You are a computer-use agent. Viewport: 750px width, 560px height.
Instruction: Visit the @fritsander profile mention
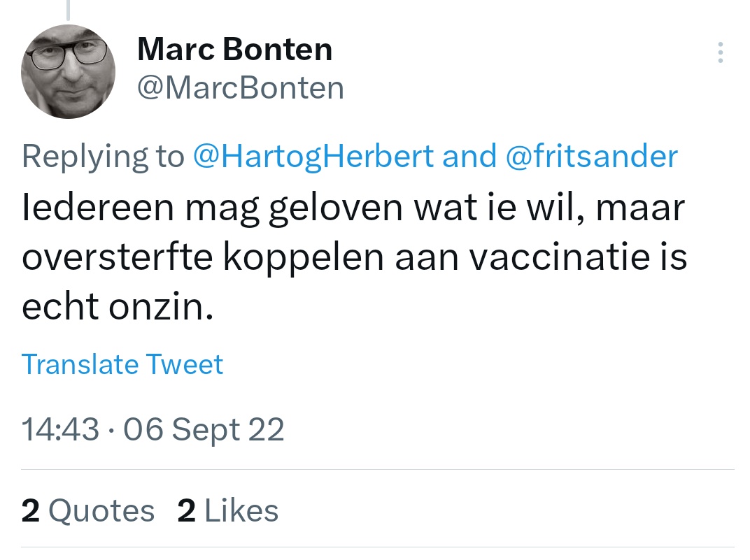[591, 157]
